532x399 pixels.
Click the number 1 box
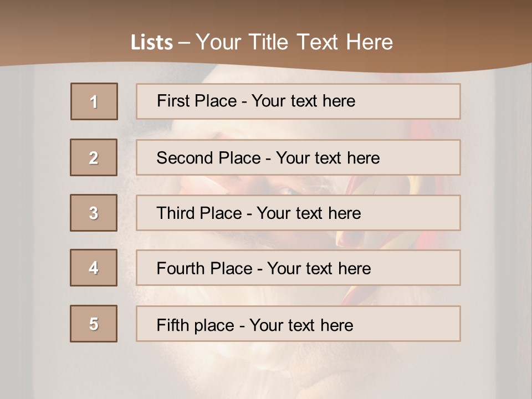click(x=94, y=101)
